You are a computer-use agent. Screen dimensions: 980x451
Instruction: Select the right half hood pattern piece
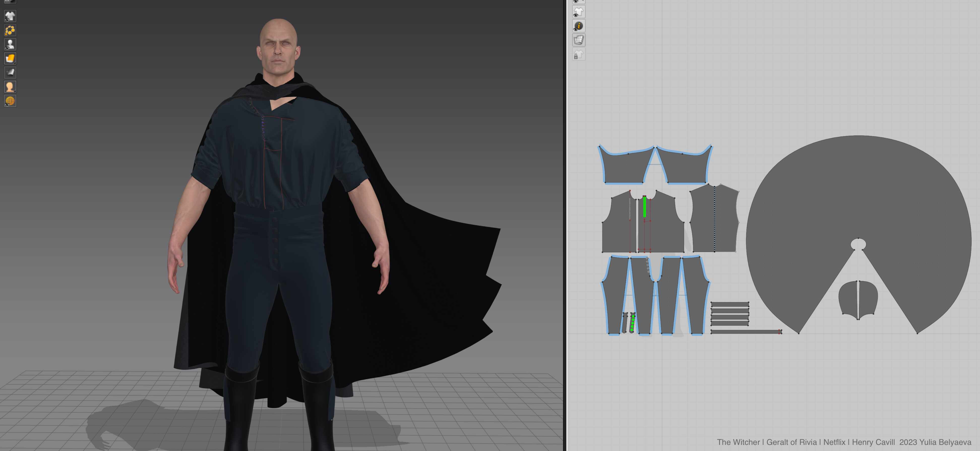point(868,299)
